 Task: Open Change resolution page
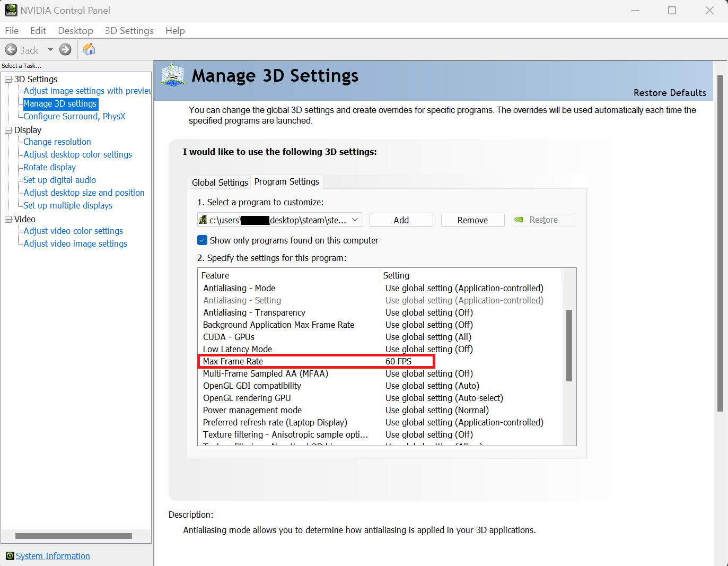coord(57,142)
